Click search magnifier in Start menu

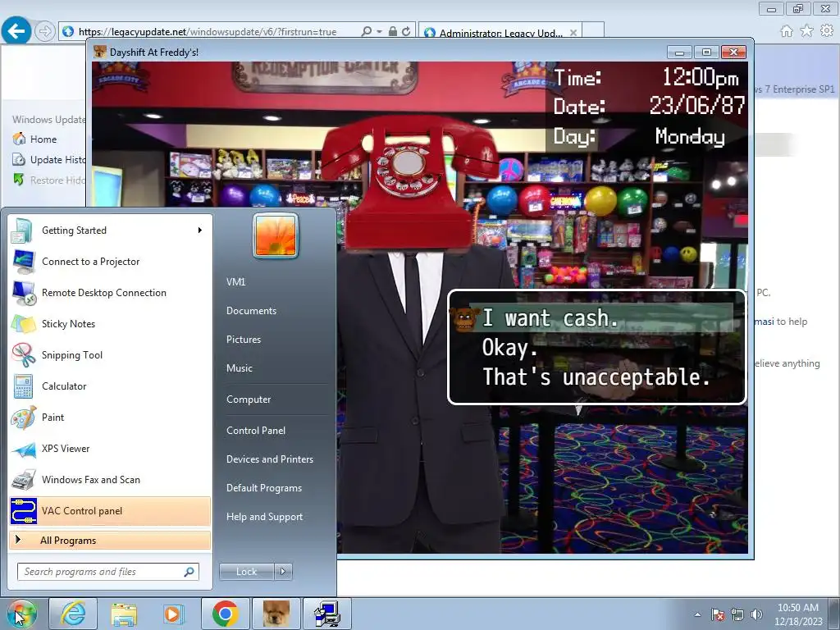189,572
